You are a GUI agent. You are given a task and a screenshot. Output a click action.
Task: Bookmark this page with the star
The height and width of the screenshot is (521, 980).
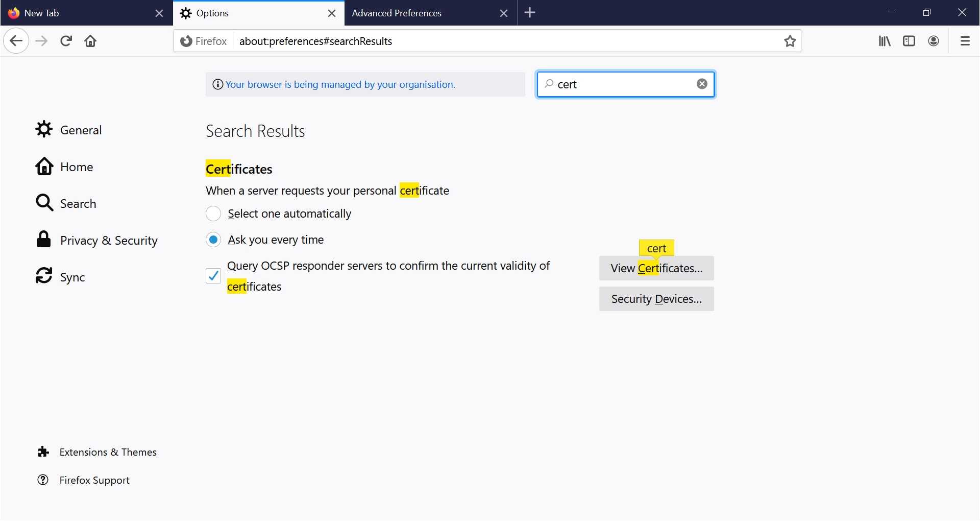click(x=790, y=41)
